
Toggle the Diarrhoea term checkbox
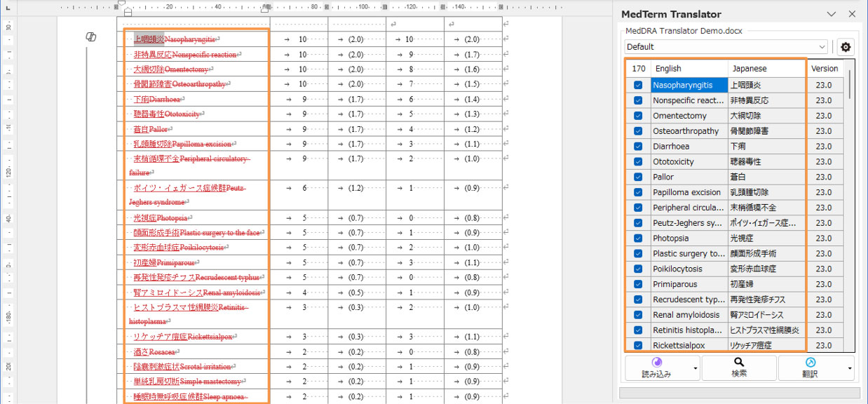tap(638, 147)
